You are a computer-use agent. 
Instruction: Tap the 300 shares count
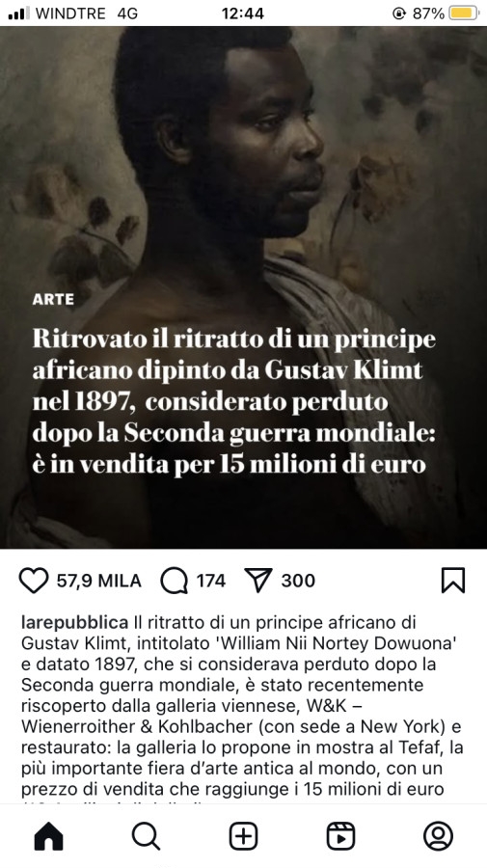point(298,581)
